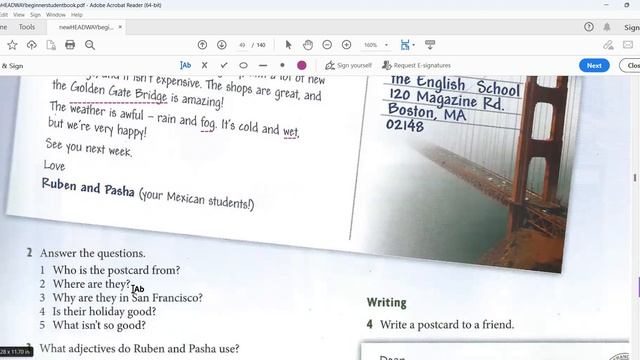640x360 pixels.
Task: Zoom in with plus icon
Action: 346,45
